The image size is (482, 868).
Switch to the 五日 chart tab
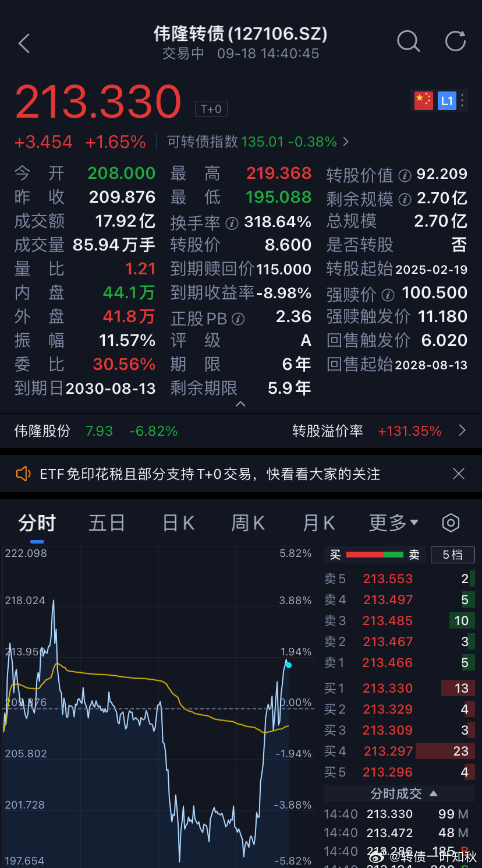107,523
